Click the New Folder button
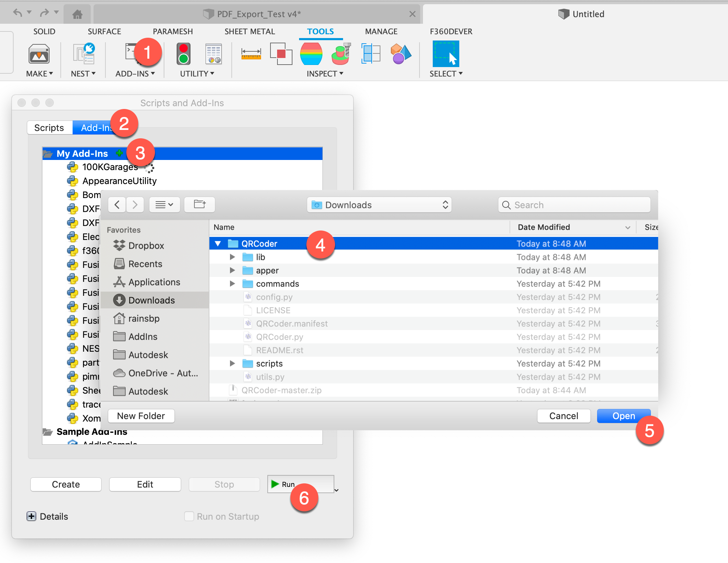This screenshot has width=728, height=563. click(141, 416)
